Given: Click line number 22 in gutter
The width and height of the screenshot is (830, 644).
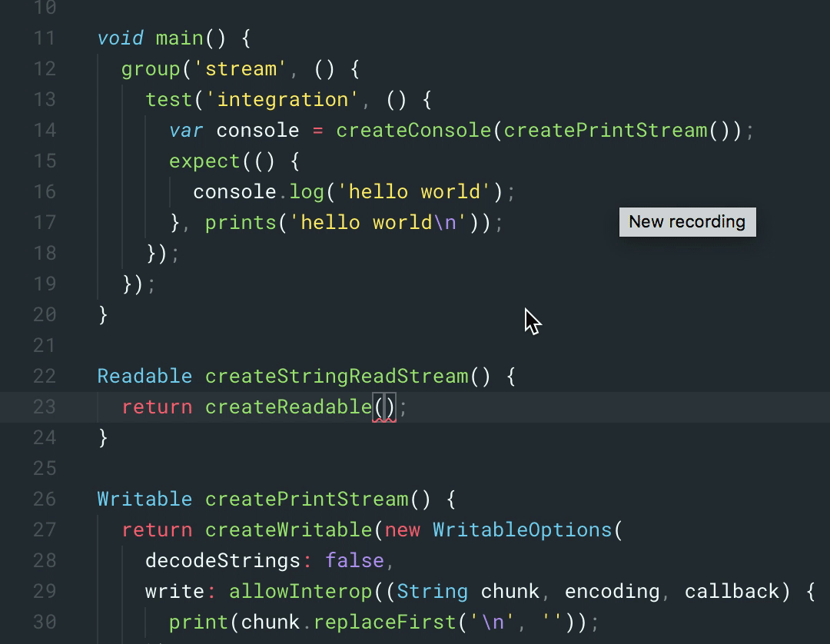Looking at the screenshot, I should coord(45,377).
